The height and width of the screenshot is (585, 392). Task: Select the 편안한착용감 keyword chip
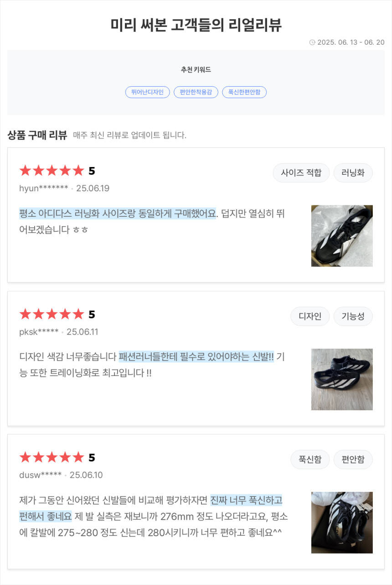pos(196,92)
